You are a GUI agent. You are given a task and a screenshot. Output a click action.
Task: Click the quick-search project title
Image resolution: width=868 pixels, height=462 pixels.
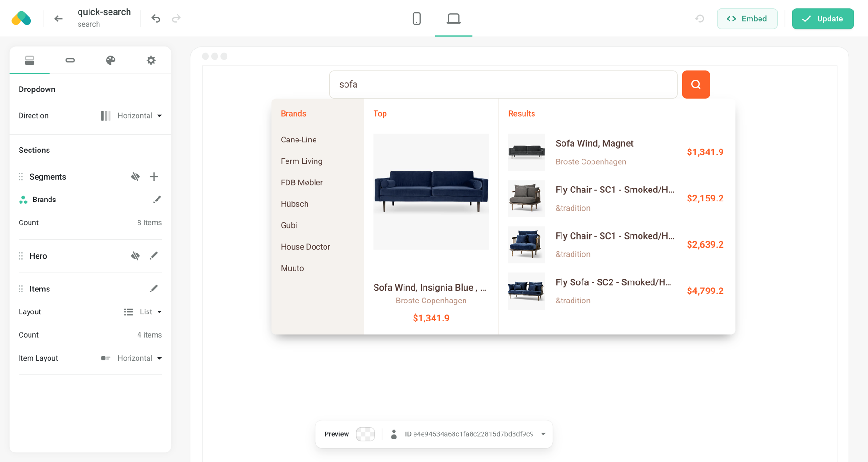(x=104, y=12)
